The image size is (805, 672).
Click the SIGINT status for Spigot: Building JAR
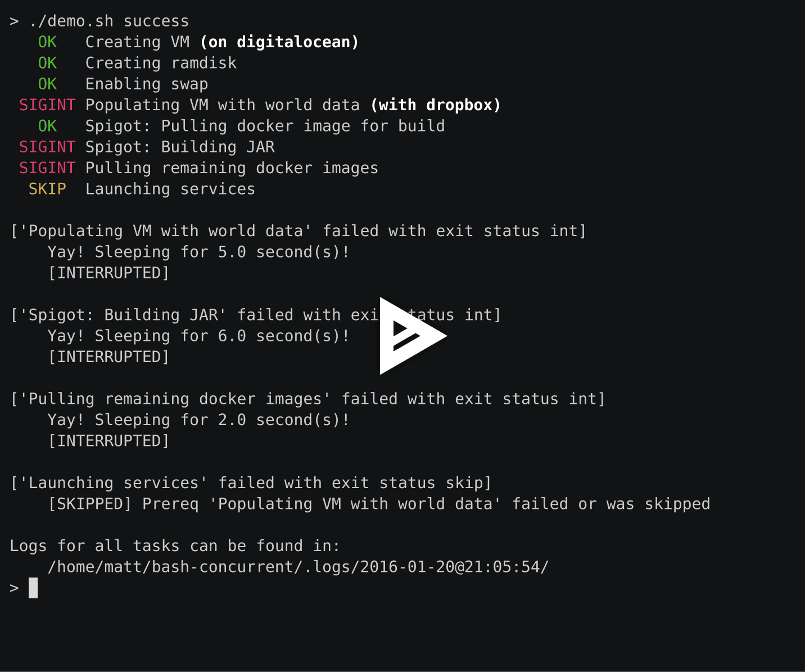tap(47, 147)
